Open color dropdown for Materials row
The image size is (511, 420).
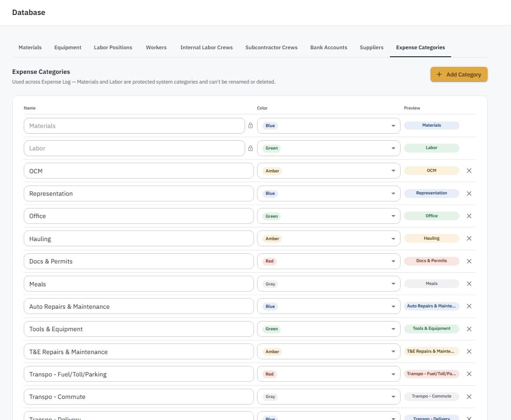click(x=328, y=126)
